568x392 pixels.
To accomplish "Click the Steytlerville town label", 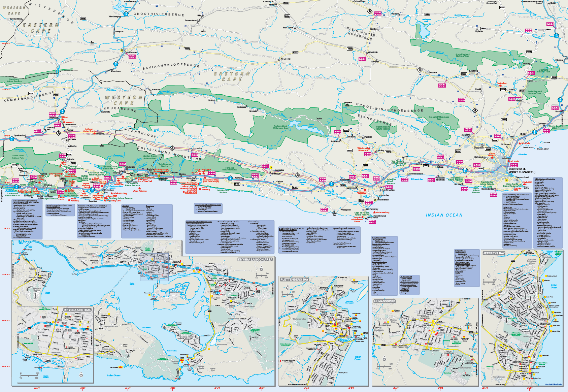I will tap(286, 59).
